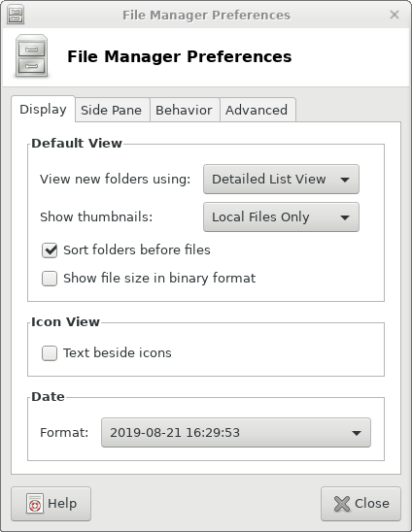Enable Text beside icons checkbox
Screen dimensions: 412x532
[x=50, y=353]
